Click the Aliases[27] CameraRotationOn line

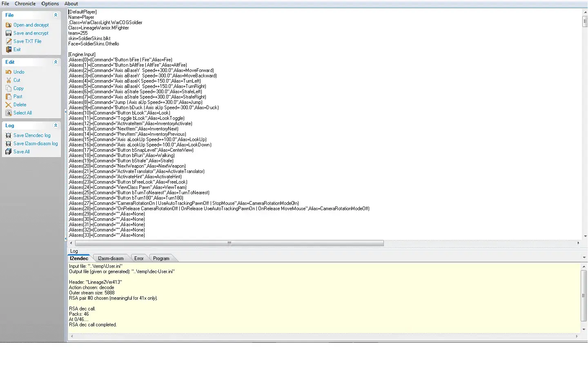pyautogui.click(x=183, y=203)
